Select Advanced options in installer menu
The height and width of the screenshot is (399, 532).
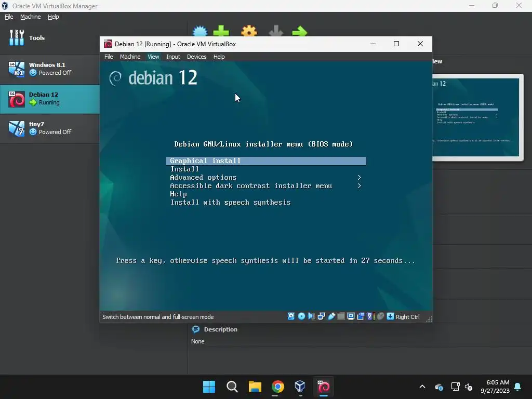(x=203, y=178)
